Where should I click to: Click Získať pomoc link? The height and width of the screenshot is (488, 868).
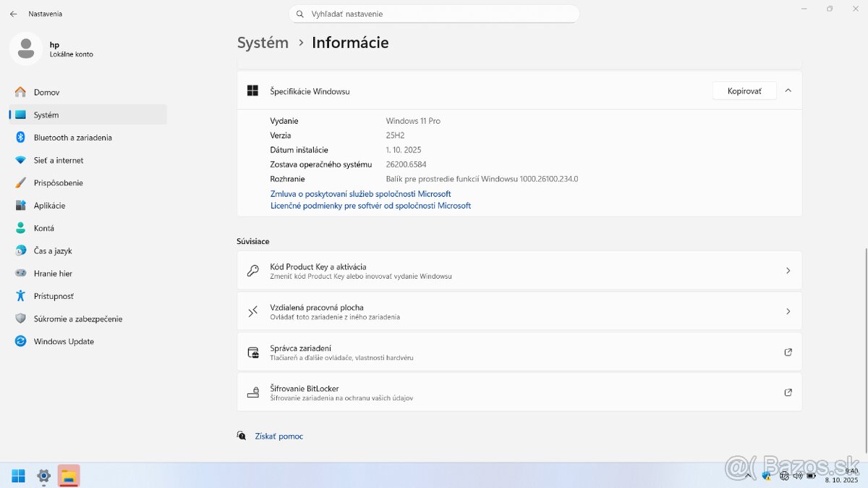click(278, 437)
